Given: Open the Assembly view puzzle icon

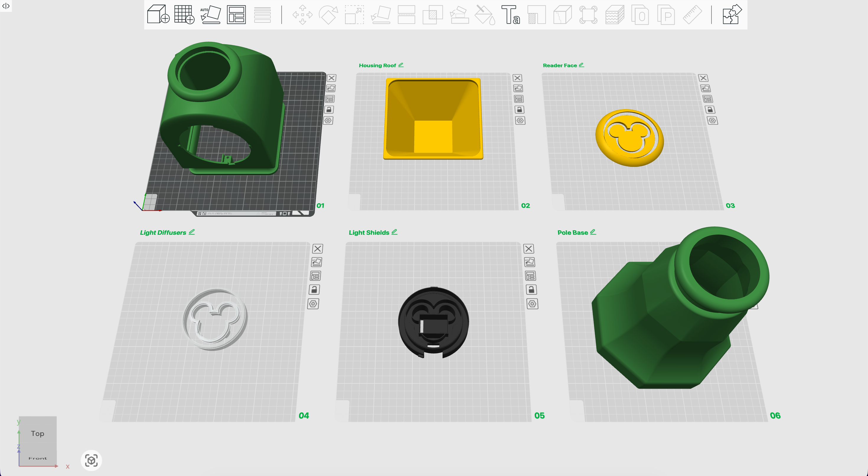Looking at the screenshot, I should tap(731, 14).
